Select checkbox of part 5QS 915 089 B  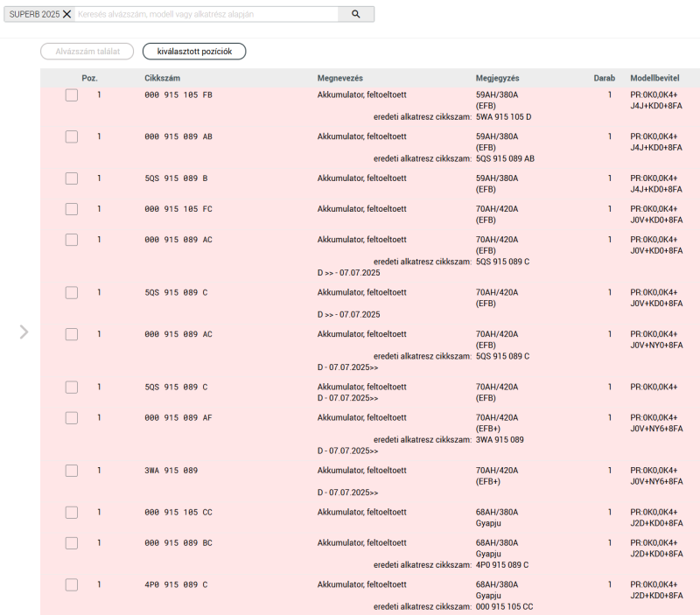72,178
